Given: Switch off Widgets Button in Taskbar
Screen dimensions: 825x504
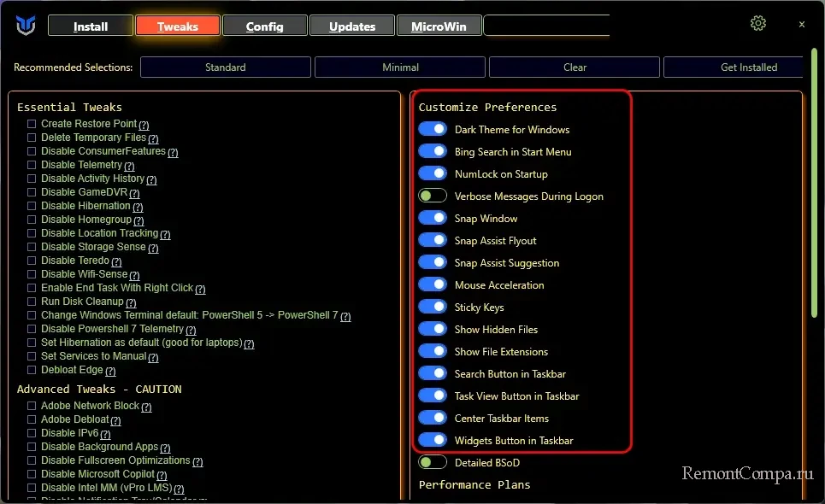Looking at the screenshot, I should pos(433,441).
